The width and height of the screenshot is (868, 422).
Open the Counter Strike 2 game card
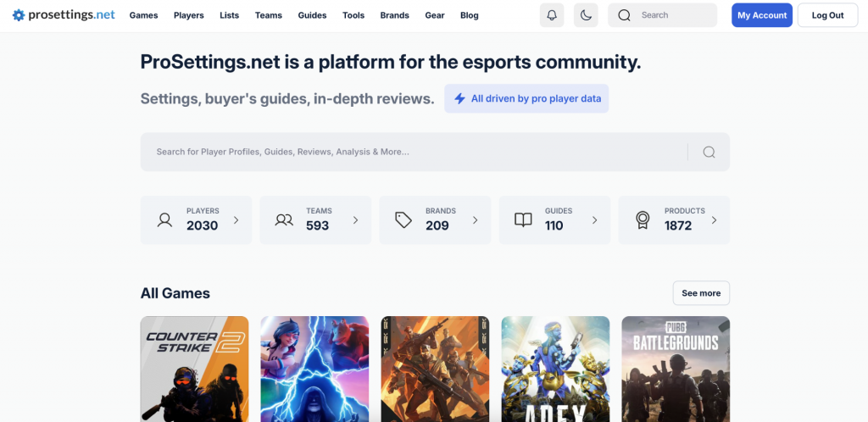(x=194, y=369)
